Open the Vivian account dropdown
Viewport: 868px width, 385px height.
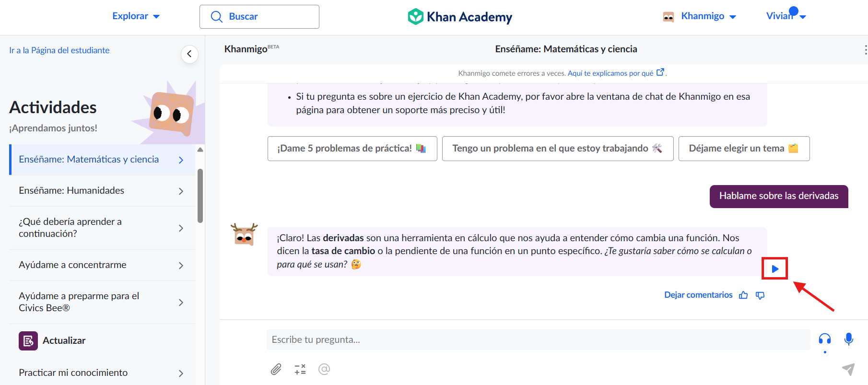pos(786,16)
